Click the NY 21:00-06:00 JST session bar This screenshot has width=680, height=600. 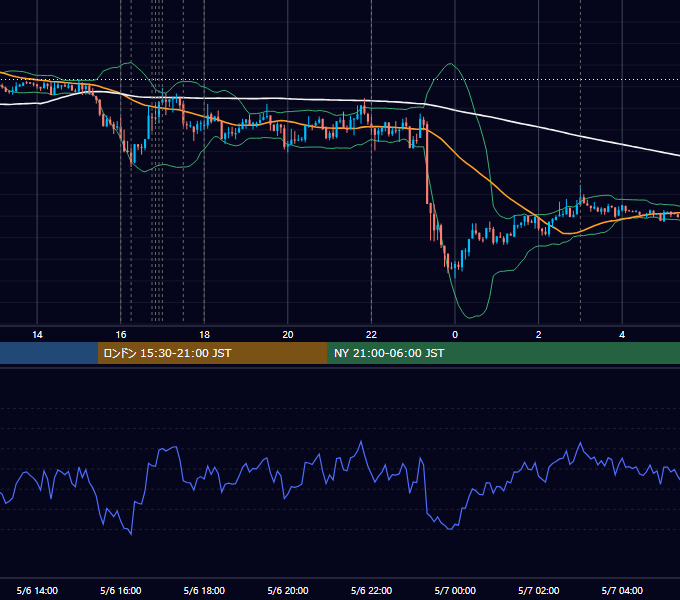point(503,353)
